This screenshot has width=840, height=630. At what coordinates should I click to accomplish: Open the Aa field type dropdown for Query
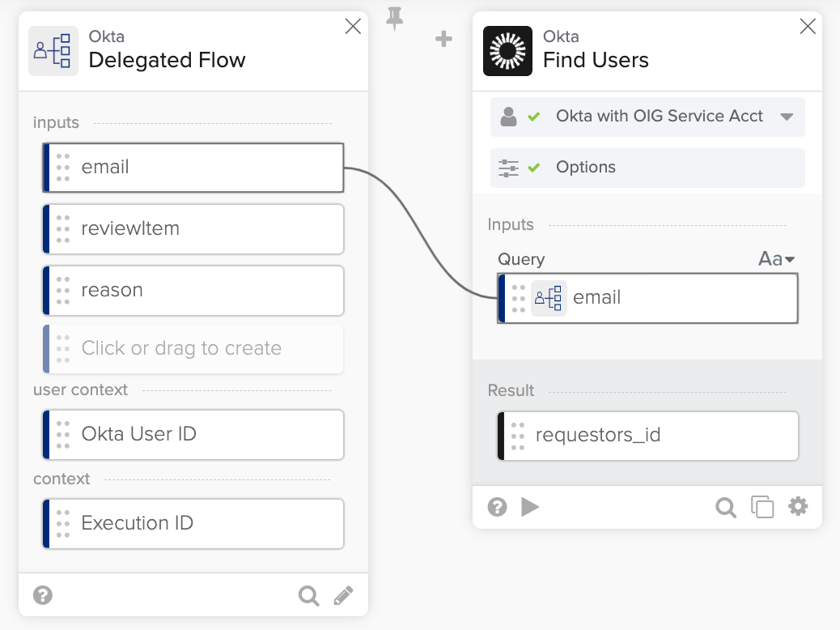(x=775, y=259)
